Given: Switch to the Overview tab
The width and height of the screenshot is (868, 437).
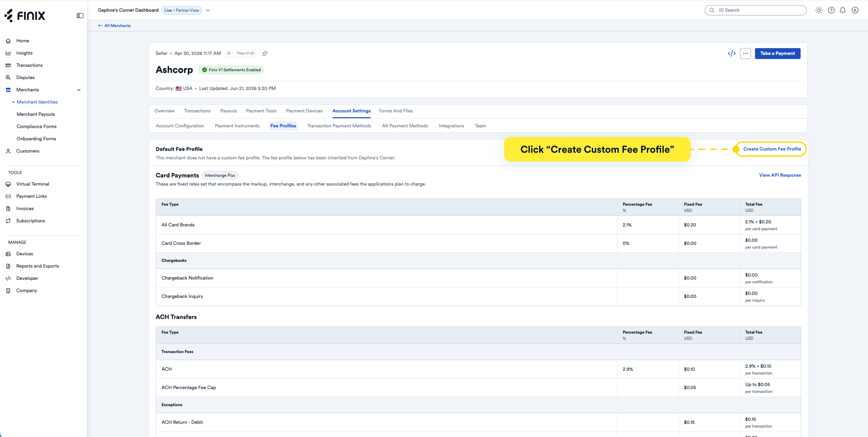Looking at the screenshot, I should [164, 111].
